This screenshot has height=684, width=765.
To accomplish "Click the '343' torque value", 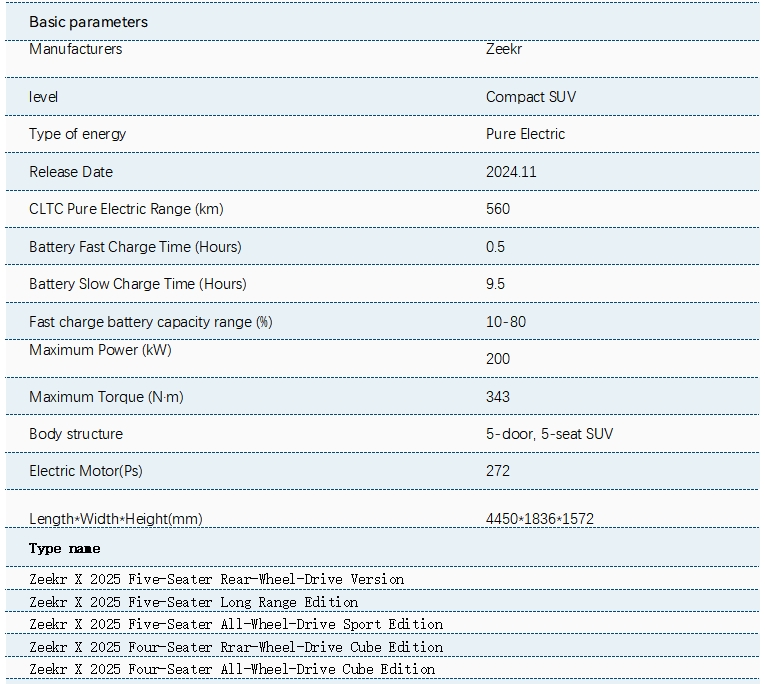I will [x=498, y=397].
